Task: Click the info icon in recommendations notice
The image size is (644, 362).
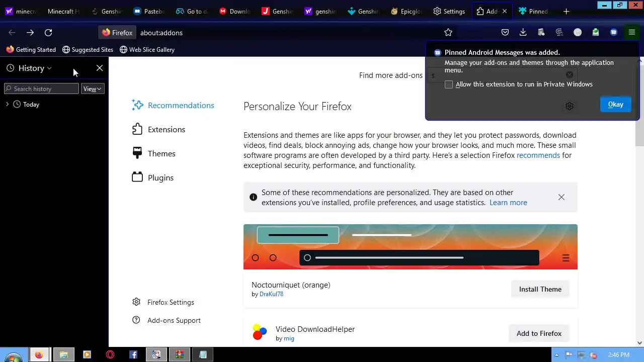Action: pyautogui.click(x=253, y=197)
